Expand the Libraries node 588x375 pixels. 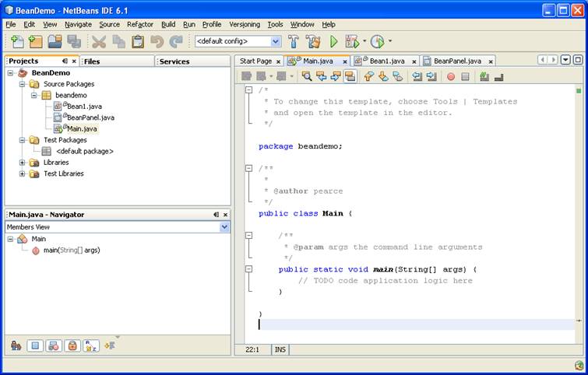[22, 163]
